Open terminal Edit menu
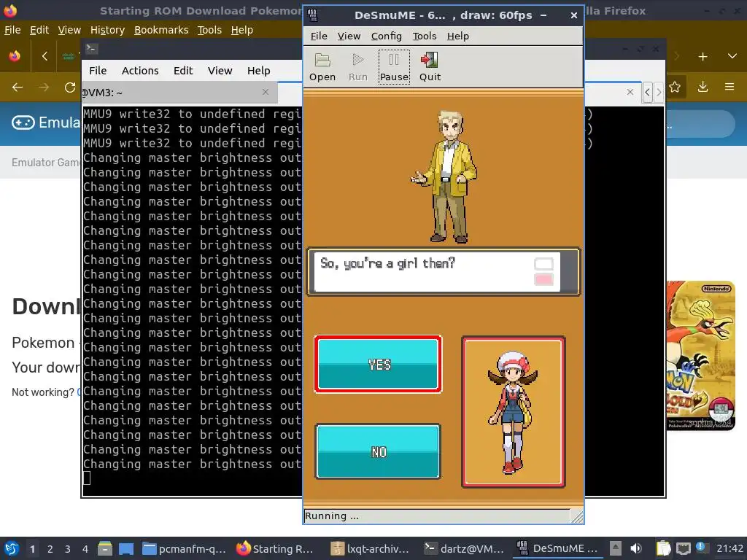Viewport: 747px width, 560px height. 183,71
